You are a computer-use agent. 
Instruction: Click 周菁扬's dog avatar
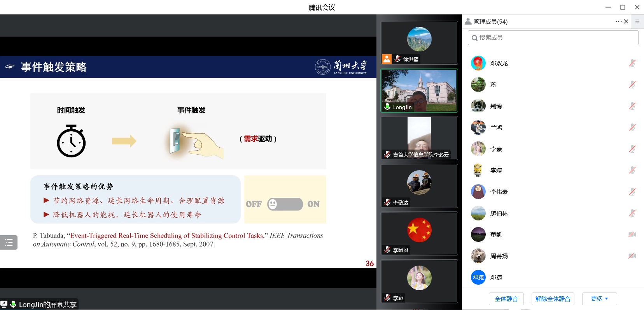[478, 256]
